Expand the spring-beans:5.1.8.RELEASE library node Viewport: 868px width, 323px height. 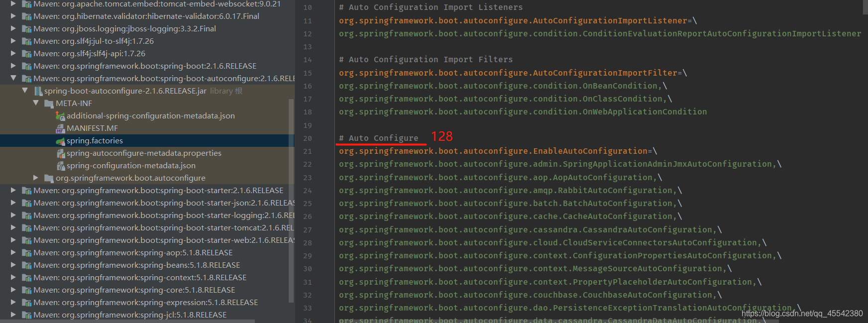(x=13, y=265)
